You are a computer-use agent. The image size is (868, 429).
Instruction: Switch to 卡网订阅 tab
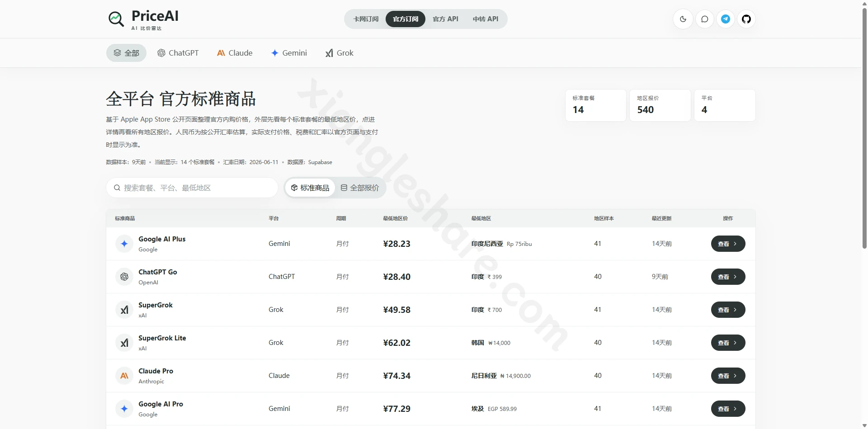366,19
